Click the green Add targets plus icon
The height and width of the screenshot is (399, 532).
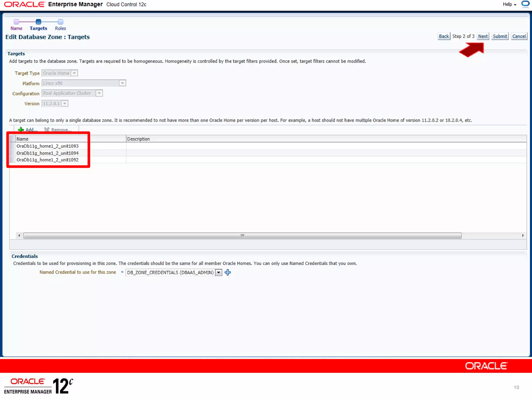pyautogui.click(x=21, y=129)
